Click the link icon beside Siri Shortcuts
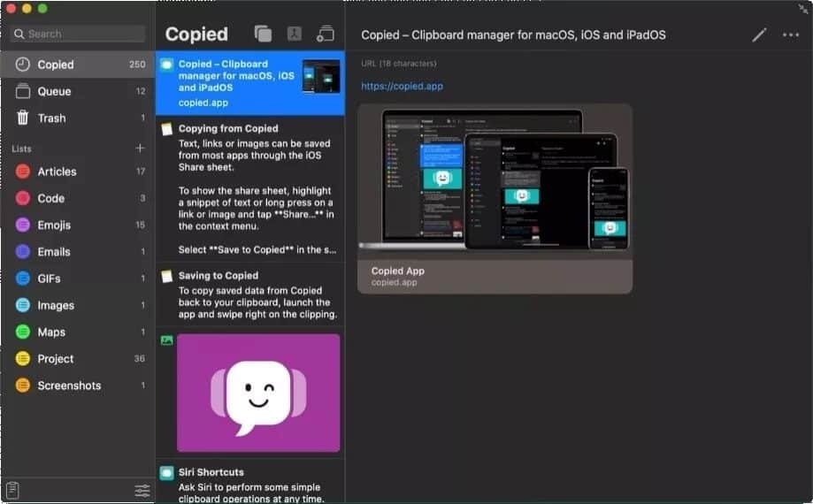This screenshot has height=504, width=813. click(166, 472)
